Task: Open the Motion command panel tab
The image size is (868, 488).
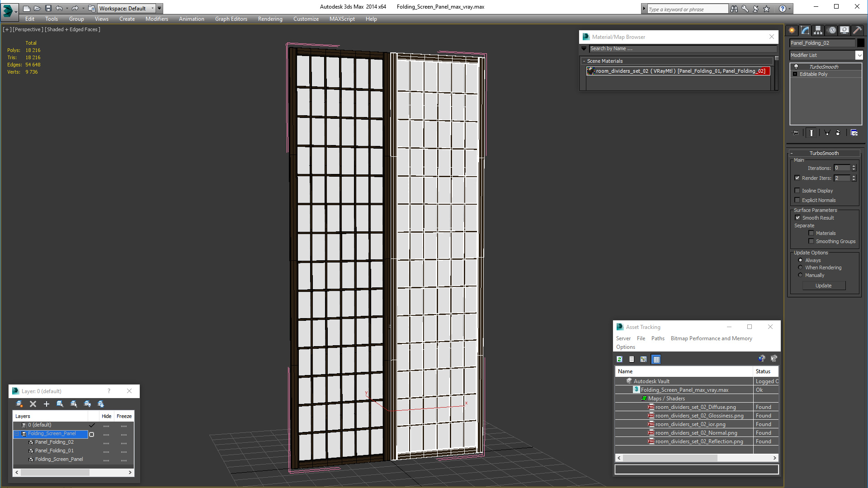Action: [831, 30]
